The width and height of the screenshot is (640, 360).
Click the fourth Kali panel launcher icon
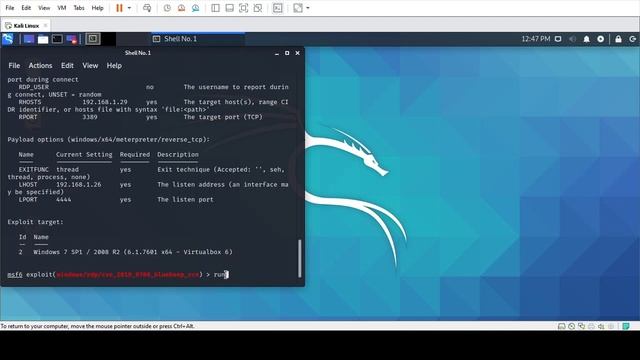pos(71,39)
